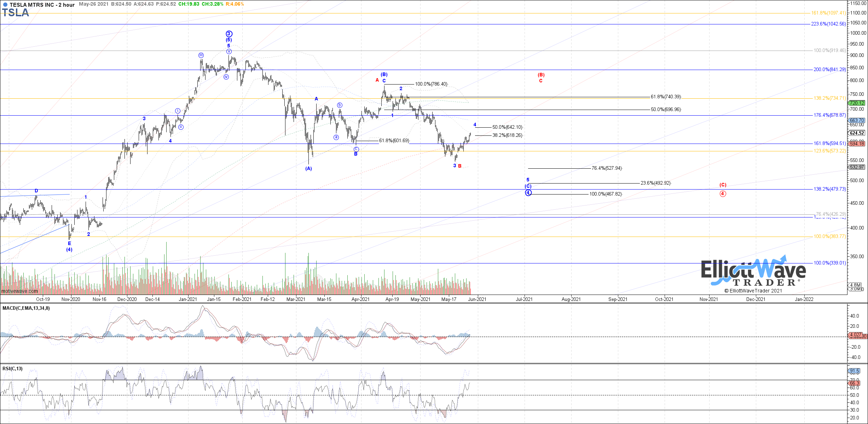Image resolution: width=868 pixels, height=424 pixels.
Task: Click the 4.027 MACD value marker
Action: (856, 335)
